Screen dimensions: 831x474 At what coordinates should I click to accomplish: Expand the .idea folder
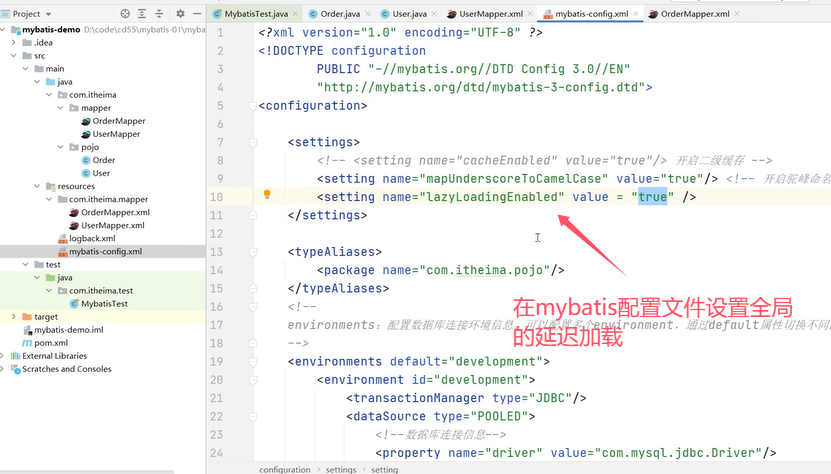(x=14, y=42)
